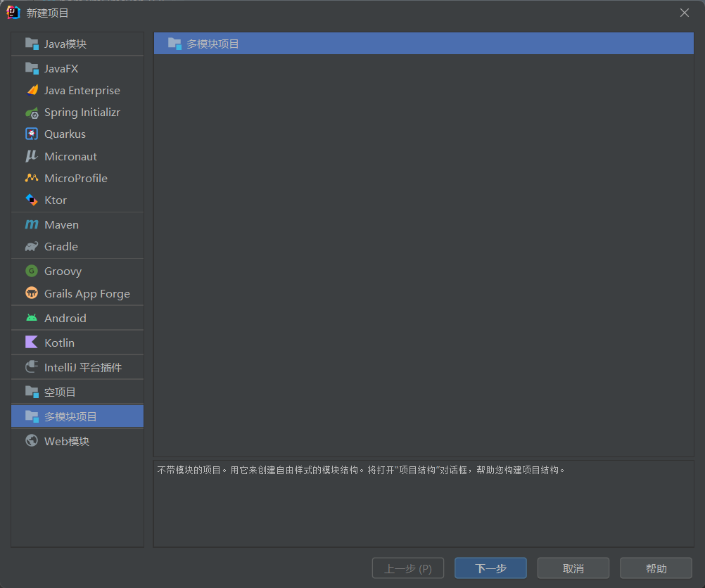Click the 空项目 folder icon

[32, 392]
